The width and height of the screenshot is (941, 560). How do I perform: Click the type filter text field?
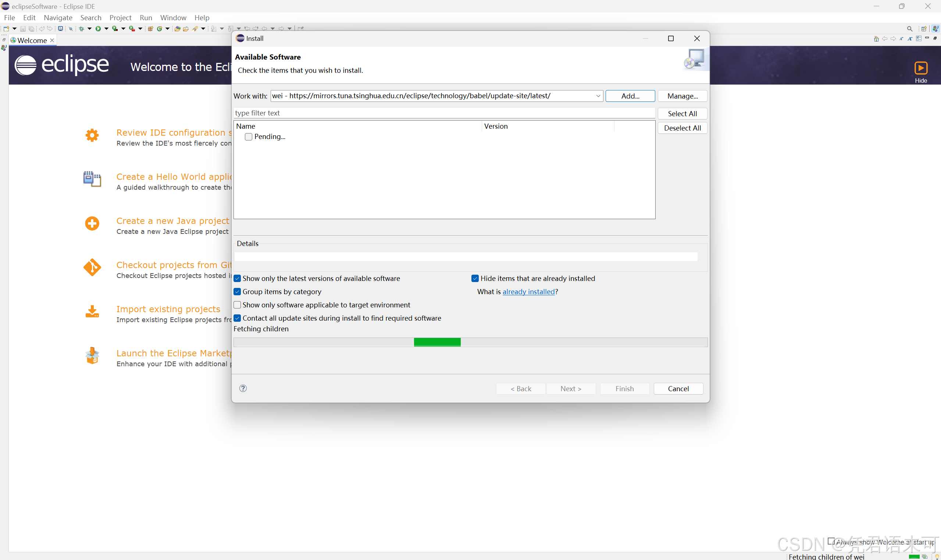pyautogui.click(x=444, y=113)
